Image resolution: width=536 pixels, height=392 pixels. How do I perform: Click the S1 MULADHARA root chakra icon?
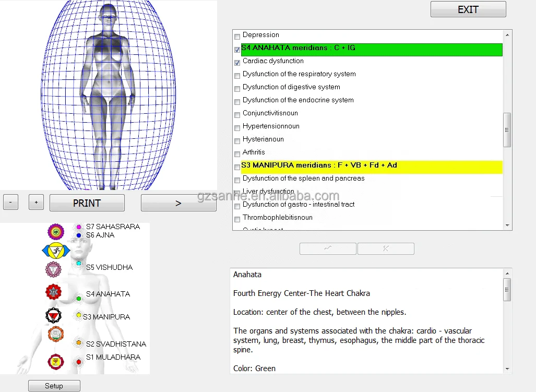tap(55, 362)
